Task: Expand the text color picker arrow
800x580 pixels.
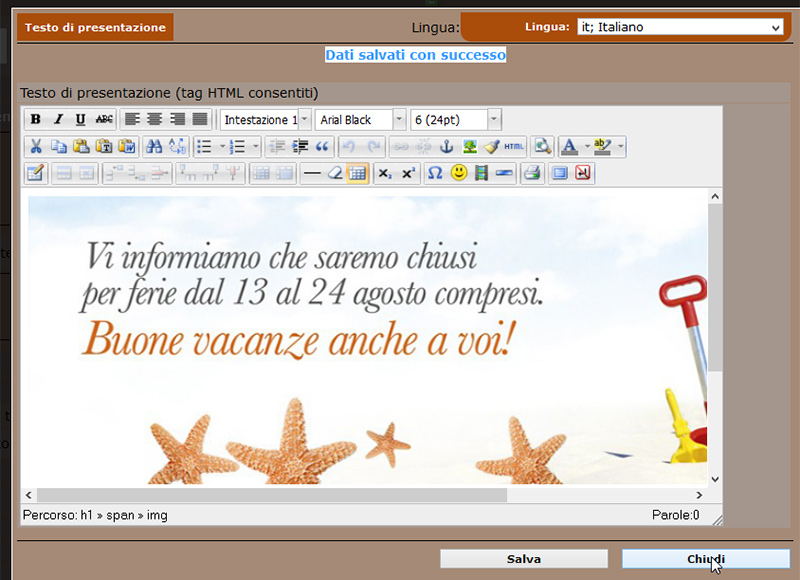Action: [587, 147]
